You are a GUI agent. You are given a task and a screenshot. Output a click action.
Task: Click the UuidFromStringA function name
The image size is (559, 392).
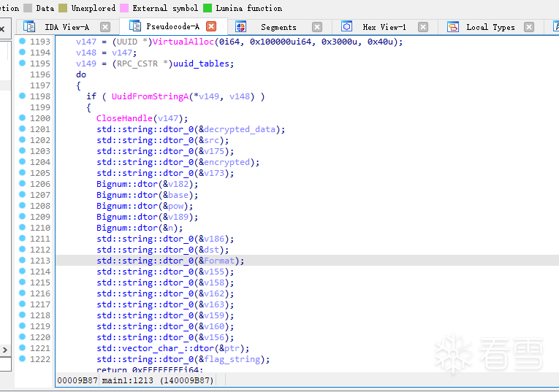click(x=150, y=96)
